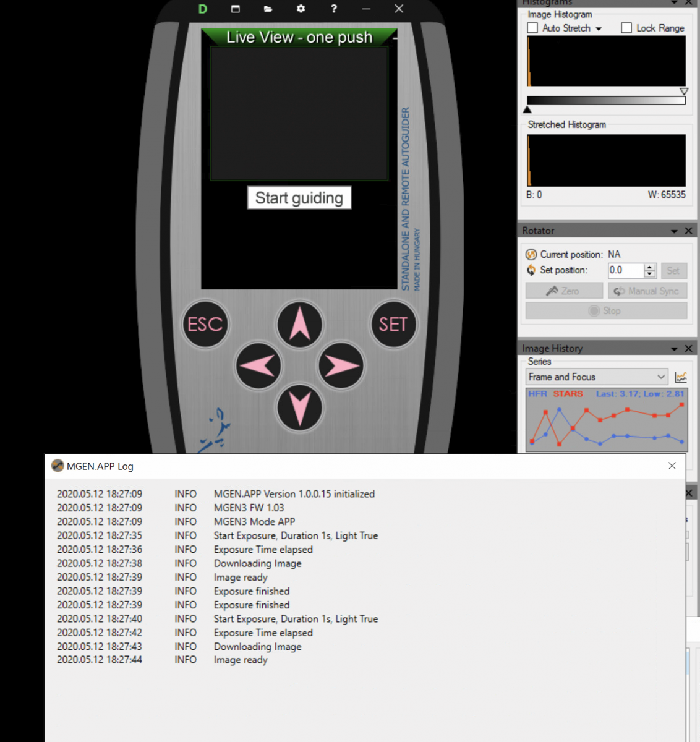This screenshot has width=700, height=742.
Task: Select the 18:27:44 Image ready log entry
Action: coord(163,660)
